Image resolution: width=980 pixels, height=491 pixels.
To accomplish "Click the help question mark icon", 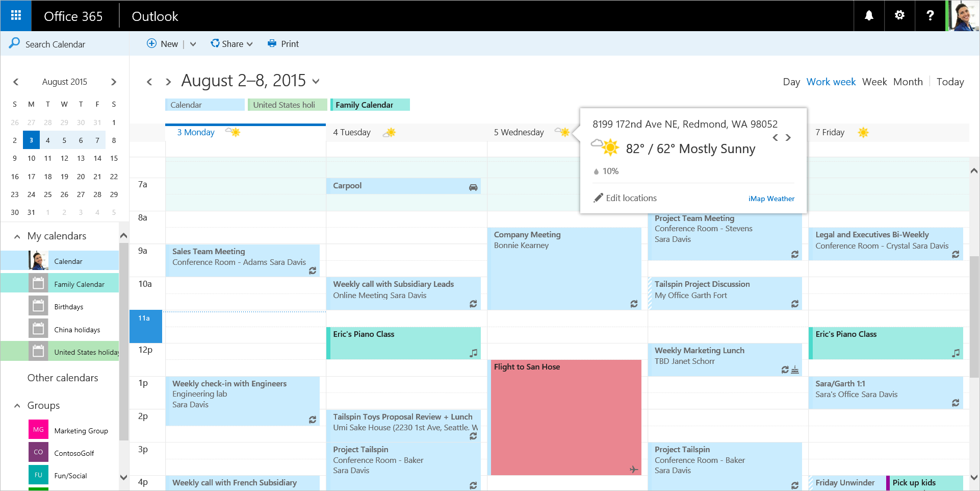I will 930,16.
